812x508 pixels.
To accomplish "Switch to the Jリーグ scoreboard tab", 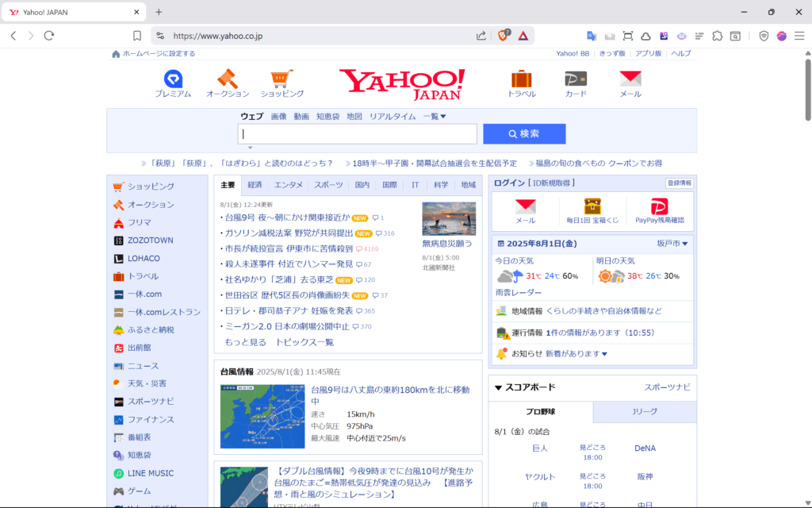I will [x=645, y=412].
